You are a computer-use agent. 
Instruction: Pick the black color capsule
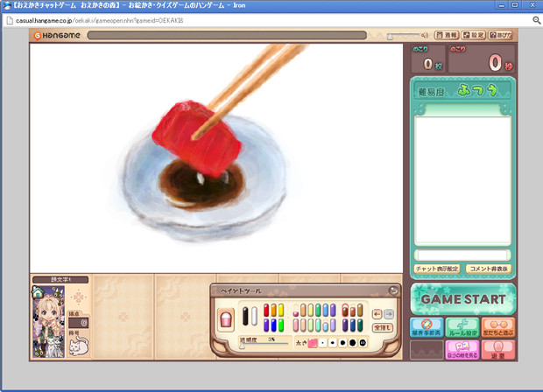(245, 316)
